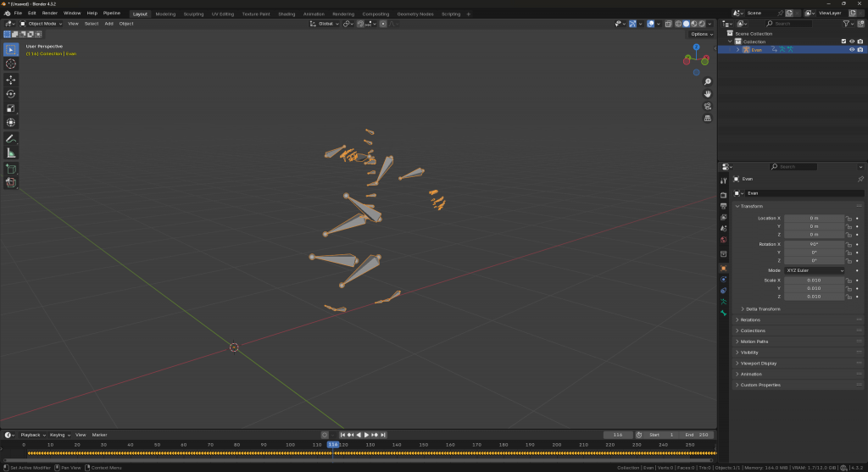The height and width of the screenshot is (472, 868).
Task: Expand the Relations panel
Action: (750, 319)
